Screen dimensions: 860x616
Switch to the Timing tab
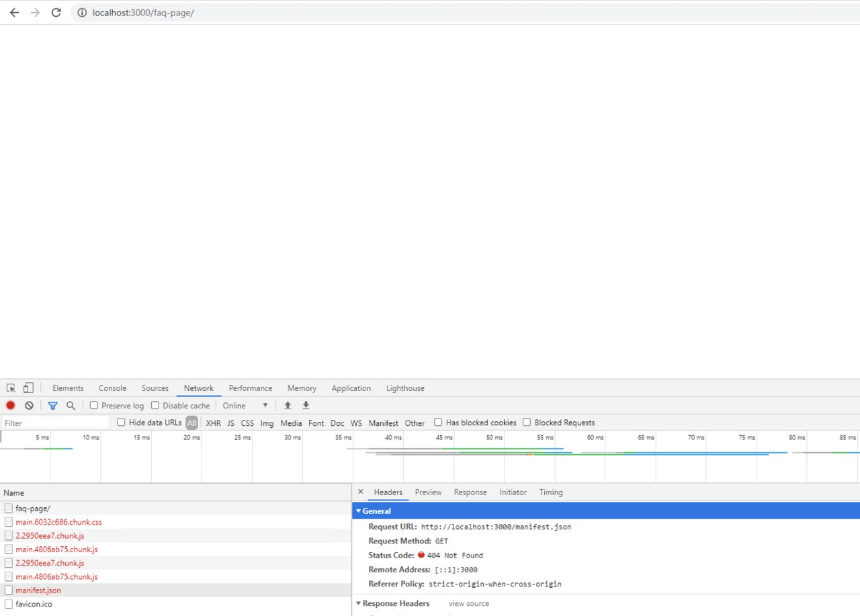click(551, 492)
